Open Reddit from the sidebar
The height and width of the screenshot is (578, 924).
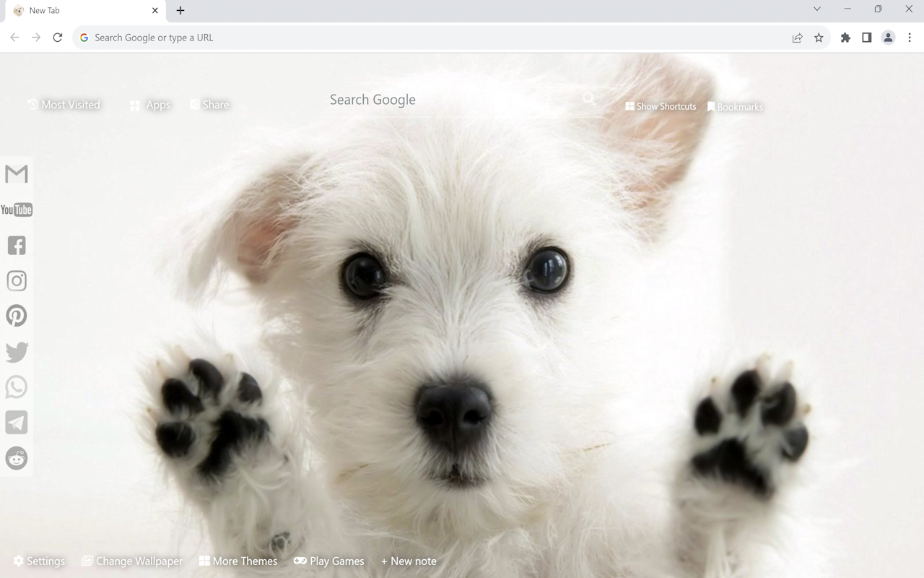pyautogui.click(x=16, y=457)
